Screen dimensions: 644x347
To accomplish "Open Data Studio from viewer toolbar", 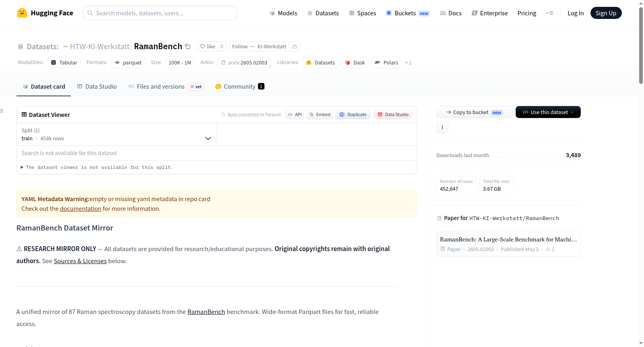I will point(393,114).
